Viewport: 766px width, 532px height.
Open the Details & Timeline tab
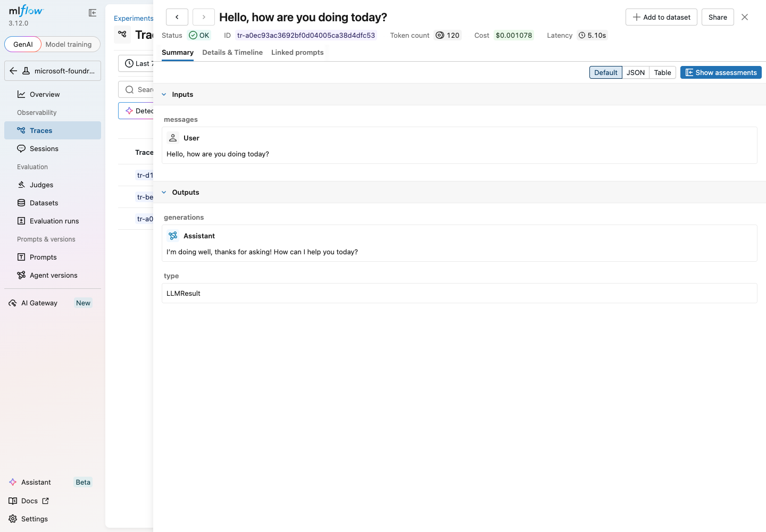232,52
